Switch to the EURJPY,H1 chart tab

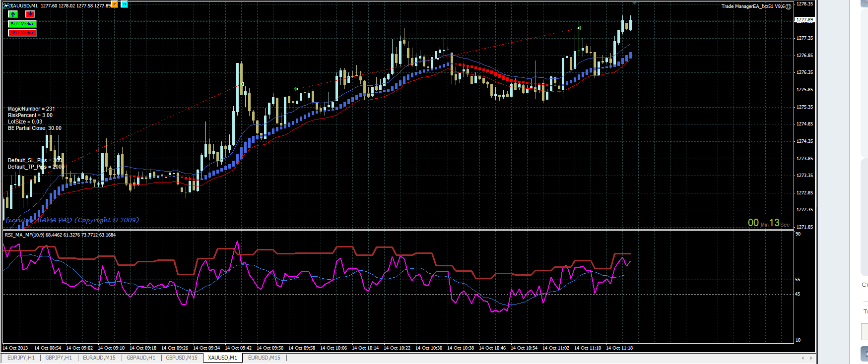coord(21,358)
